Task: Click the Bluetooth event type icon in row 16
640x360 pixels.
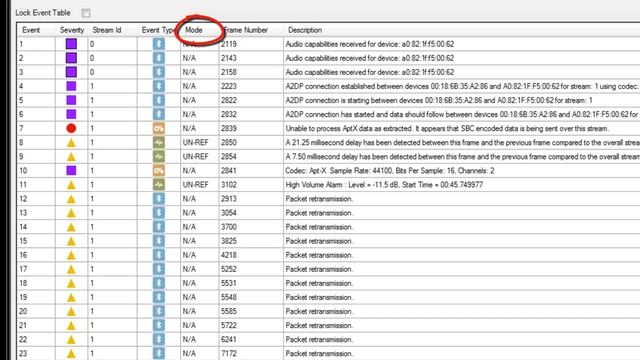Action: pyautogui.click(x=159, y=255)
